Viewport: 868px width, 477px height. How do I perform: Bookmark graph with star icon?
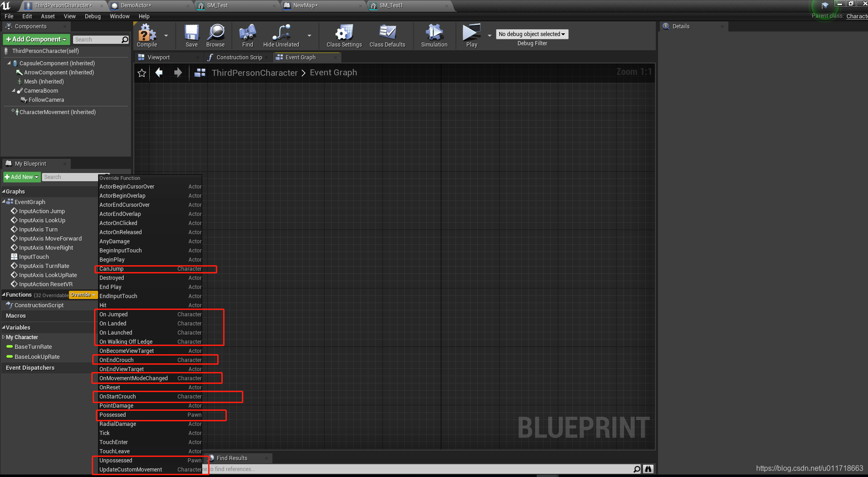[142, 73]
